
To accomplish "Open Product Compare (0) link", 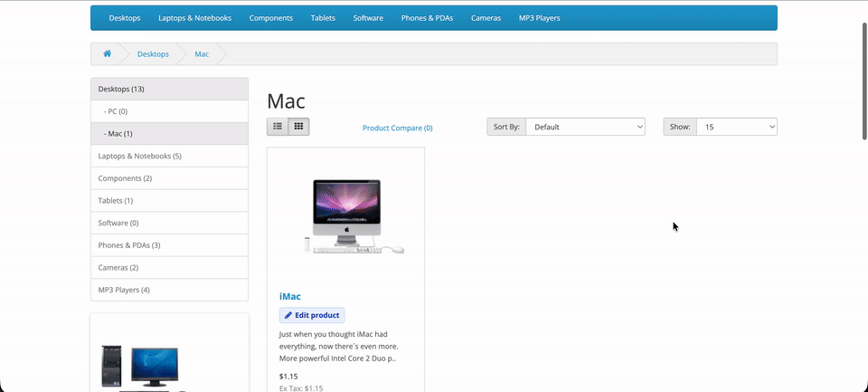I will pyautogui.click(x=398, y=128).
